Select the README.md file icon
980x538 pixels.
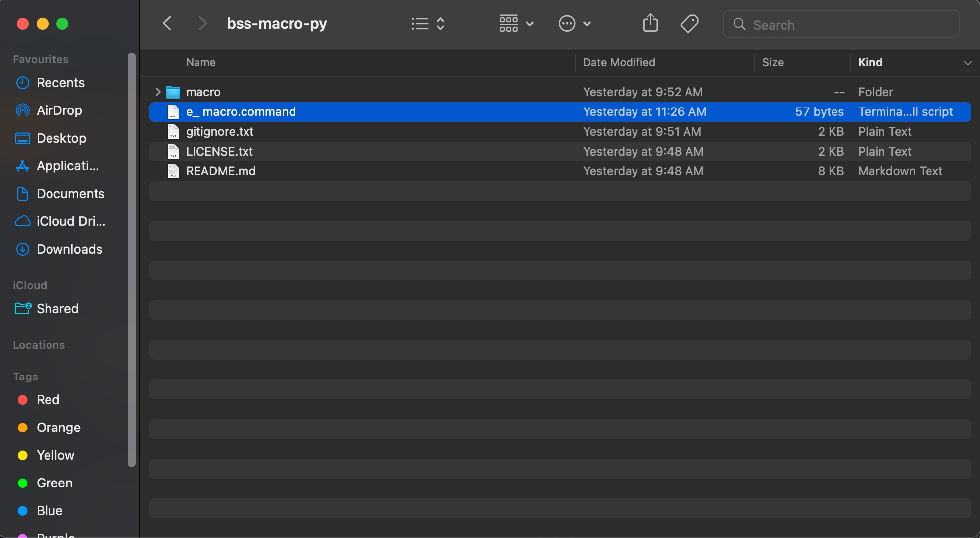[173, 171]
